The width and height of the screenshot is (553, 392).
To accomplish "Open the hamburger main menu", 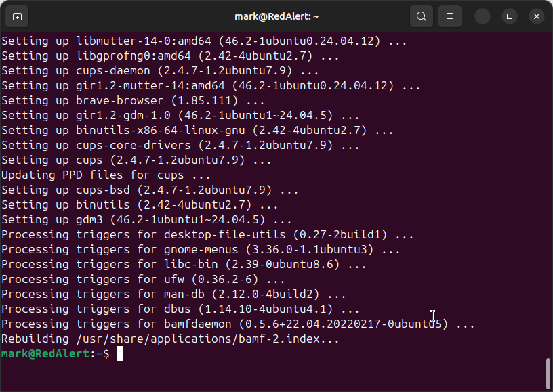I will 449,16.
